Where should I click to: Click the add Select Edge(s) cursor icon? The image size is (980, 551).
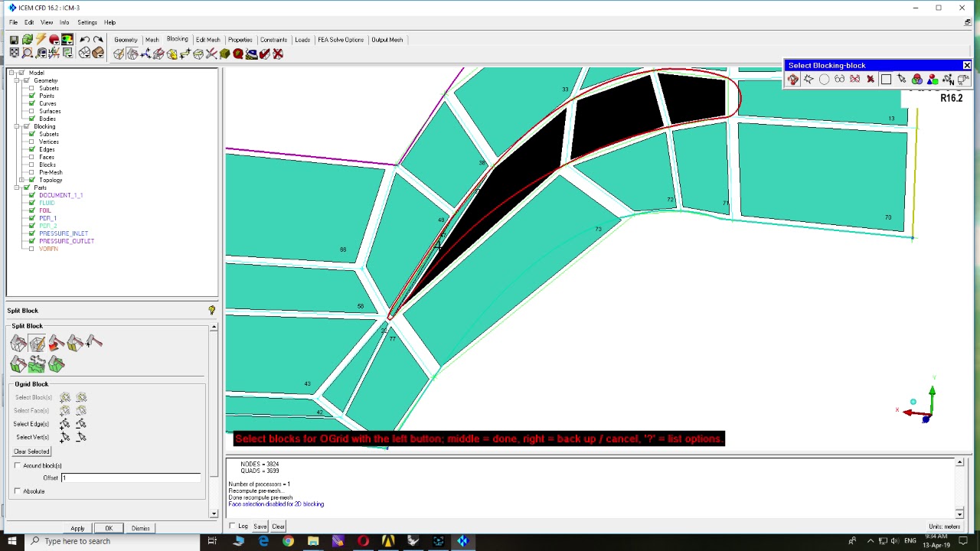65,424
